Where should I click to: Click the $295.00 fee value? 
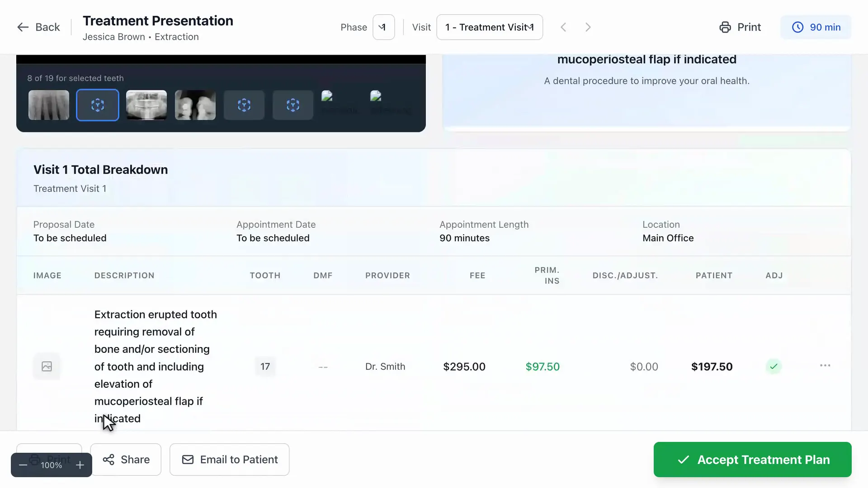pos(464,366)
